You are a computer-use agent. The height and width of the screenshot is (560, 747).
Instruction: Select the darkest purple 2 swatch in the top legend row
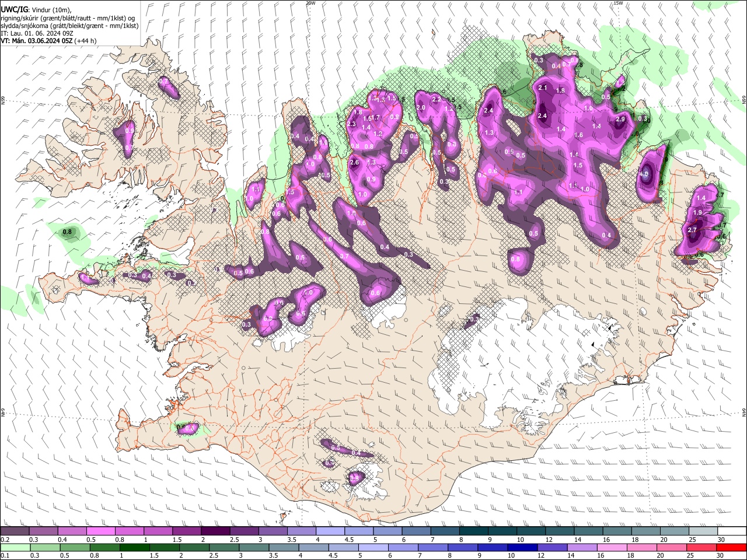point(215,531)
